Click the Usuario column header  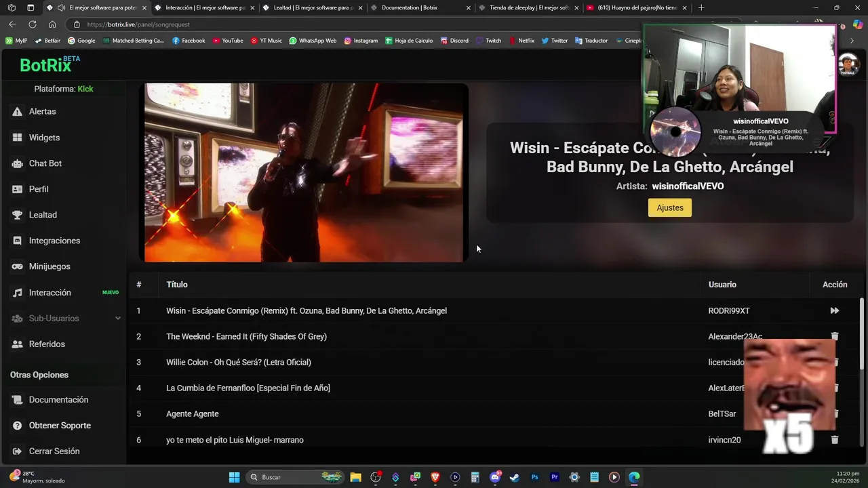point(722,285)
